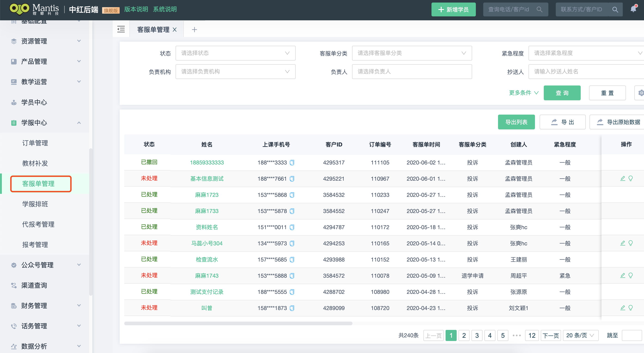The height and width of the screenshot is (353, 644).
Task: Open the 客服单分类 dropdown
Action: tap(412, 53)
